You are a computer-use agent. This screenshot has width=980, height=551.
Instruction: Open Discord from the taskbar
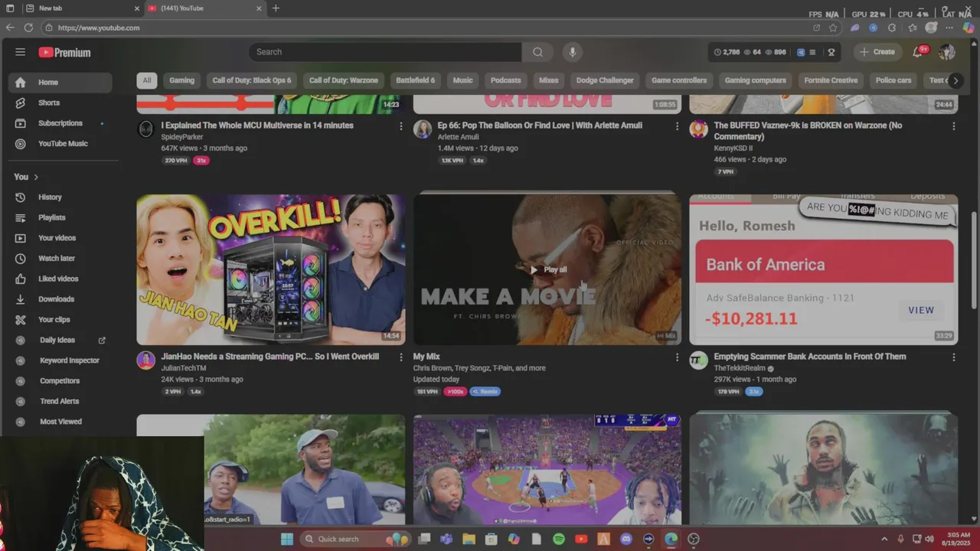[626, 539]
